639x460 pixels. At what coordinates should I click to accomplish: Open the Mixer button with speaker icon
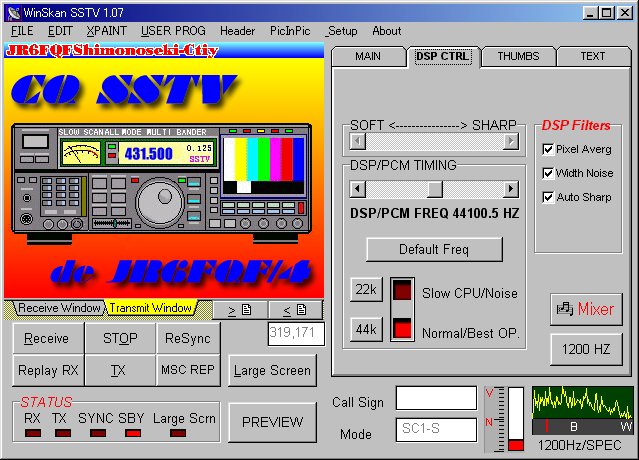click(x=586, y=309)
